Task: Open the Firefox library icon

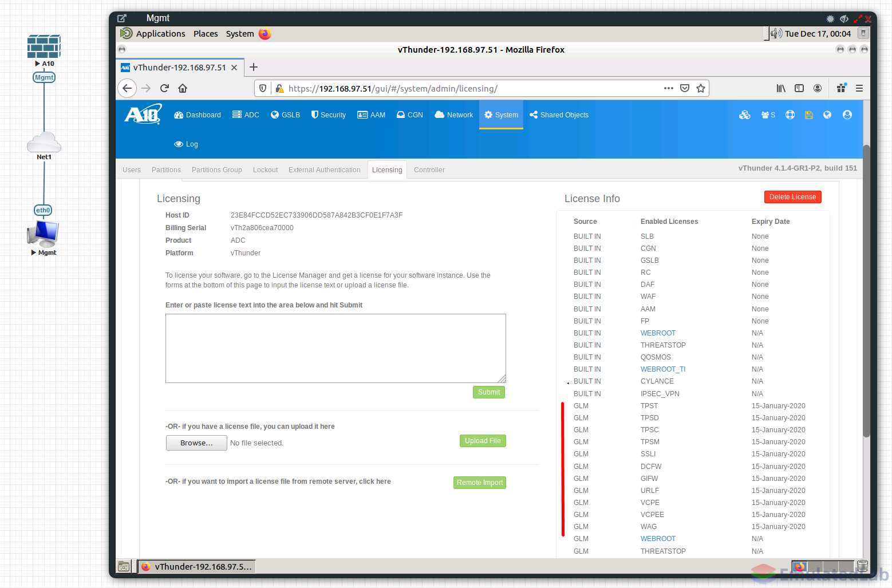Action: click(x=781, y=88)
